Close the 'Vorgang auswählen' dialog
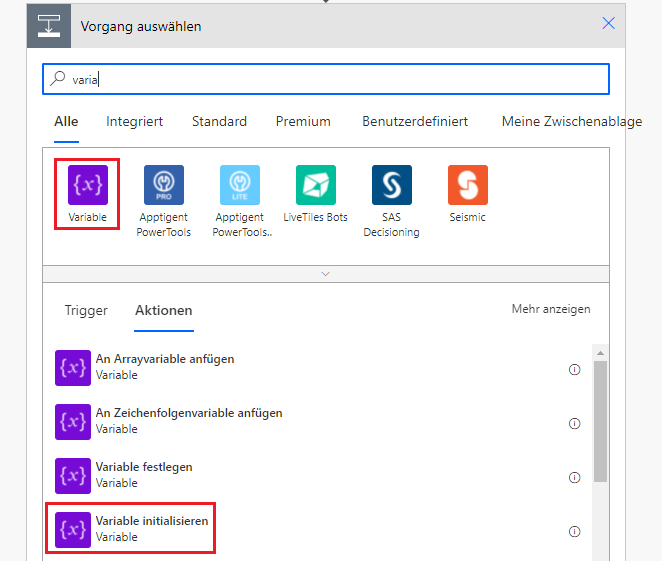662x561 pixels. [x=608, y=23]
